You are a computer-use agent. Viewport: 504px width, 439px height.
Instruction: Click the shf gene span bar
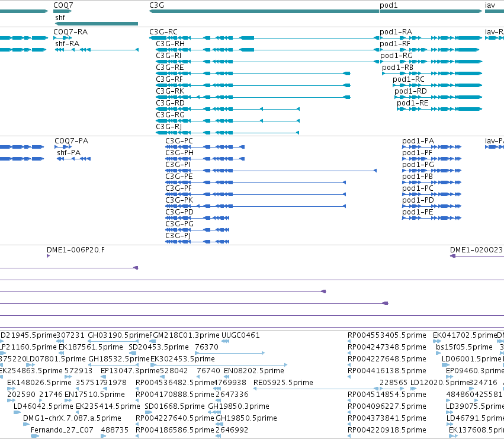click(x=97, y=24)
